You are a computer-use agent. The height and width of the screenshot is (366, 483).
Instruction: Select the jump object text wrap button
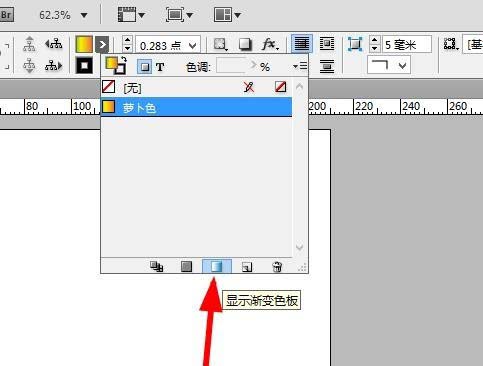[327, 66]
